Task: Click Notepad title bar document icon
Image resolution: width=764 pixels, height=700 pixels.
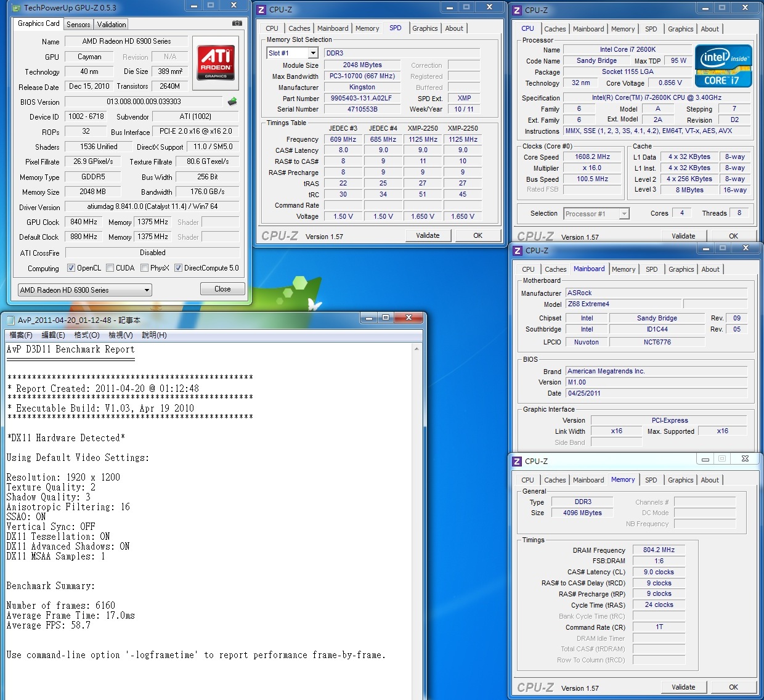Action: (10, 319)
